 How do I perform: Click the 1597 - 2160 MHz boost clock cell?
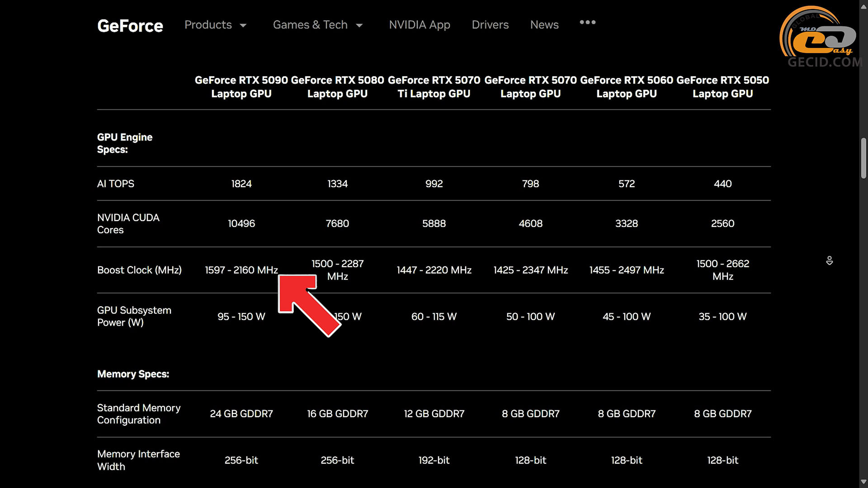tap(241, 270)
